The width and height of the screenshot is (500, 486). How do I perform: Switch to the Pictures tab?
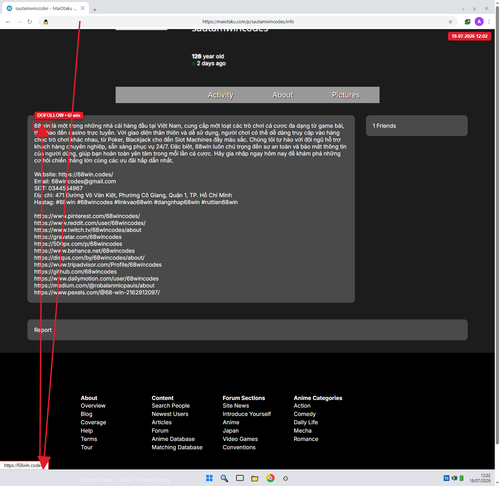(346, 95)
